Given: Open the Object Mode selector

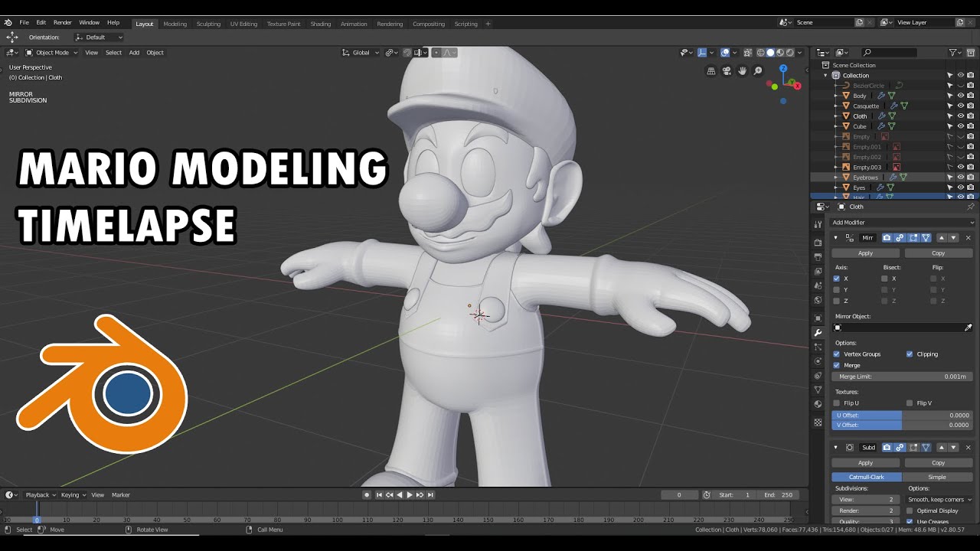Looking at the screenshot, I should 51,53.
